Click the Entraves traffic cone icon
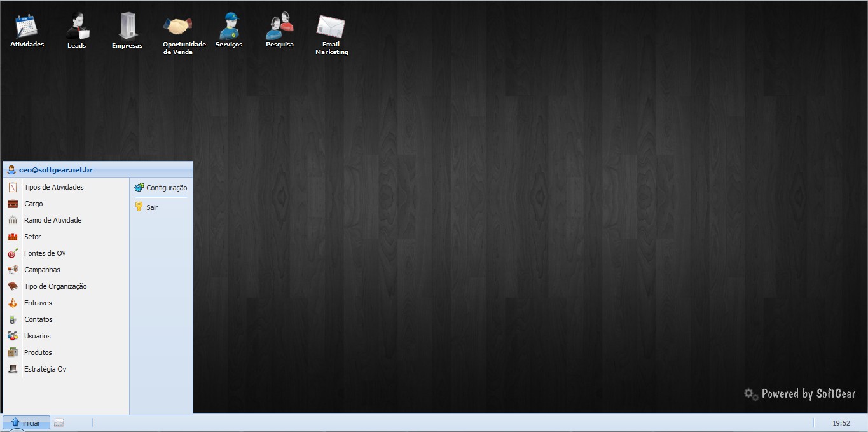Image resolution: width=868 pixels, height=432 pixels. [x=13, y=303]
